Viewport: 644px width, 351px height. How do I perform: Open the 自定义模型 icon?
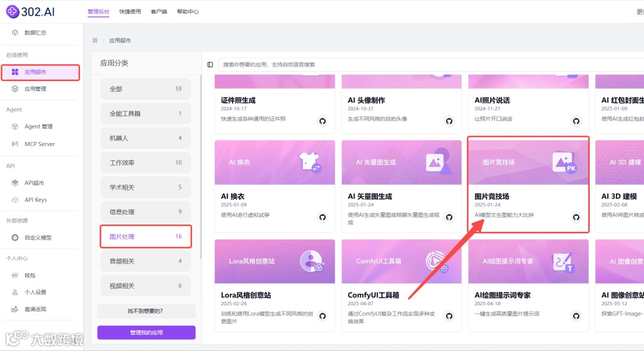tap(15, 237)
